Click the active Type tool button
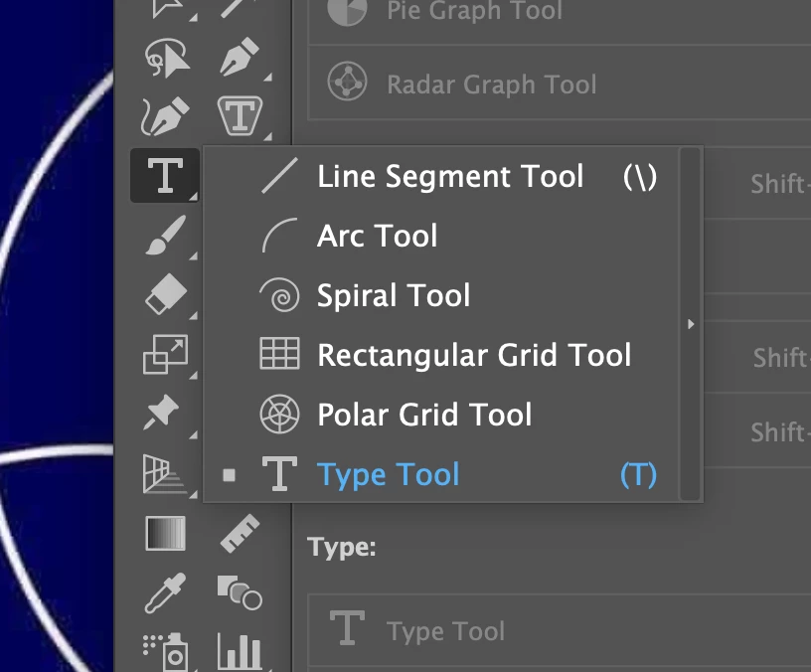 click(165, 175)
